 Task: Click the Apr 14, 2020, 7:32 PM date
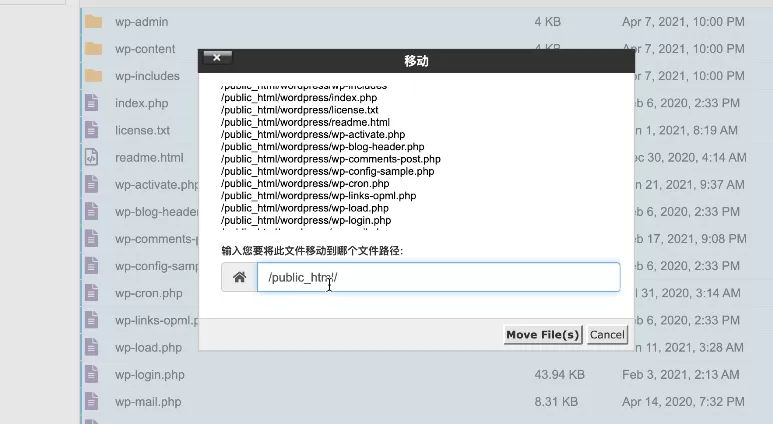pyautogui.click(x=683, y=402)
